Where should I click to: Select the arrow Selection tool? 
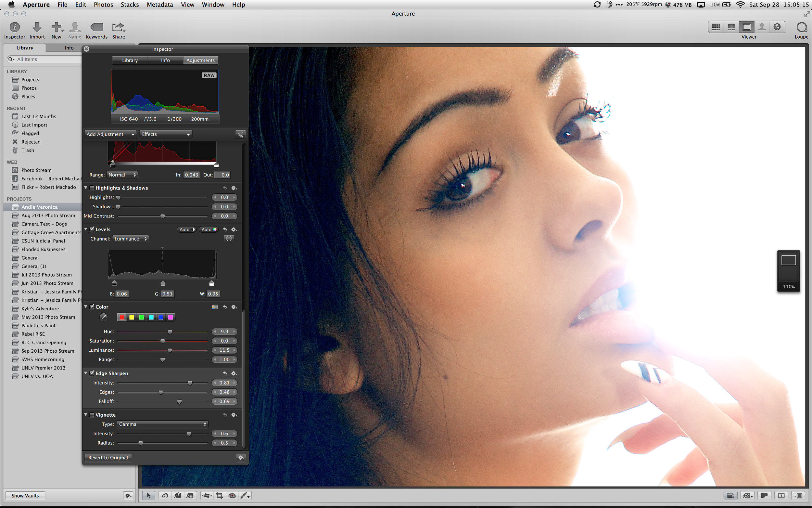[148, 496]
